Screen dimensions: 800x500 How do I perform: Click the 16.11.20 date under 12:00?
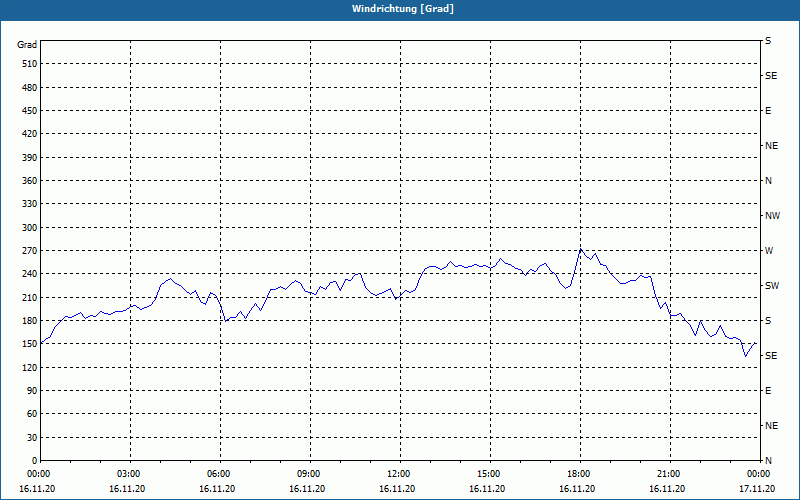coord(397,489)
